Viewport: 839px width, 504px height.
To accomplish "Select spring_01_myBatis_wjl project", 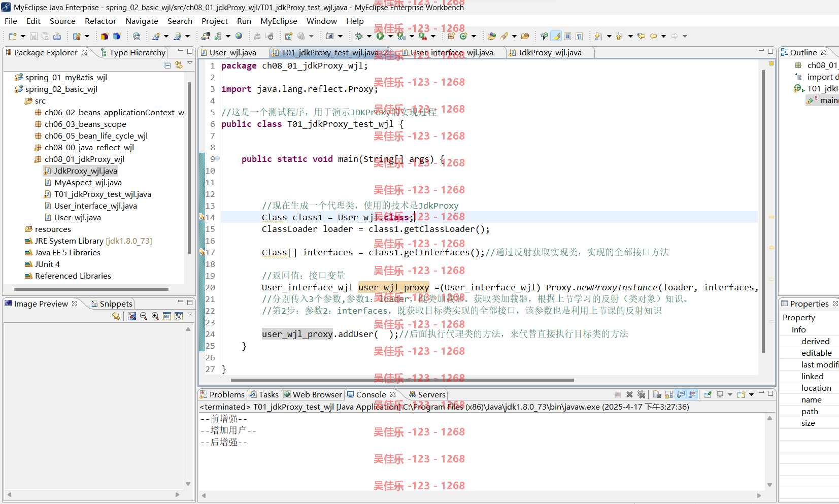I will click(66, 77).
